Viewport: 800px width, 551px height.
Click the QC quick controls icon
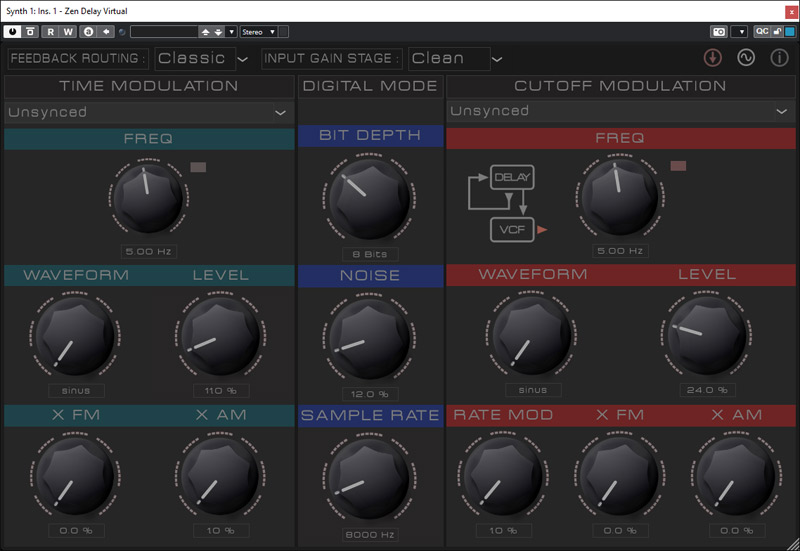pos(762,31)
